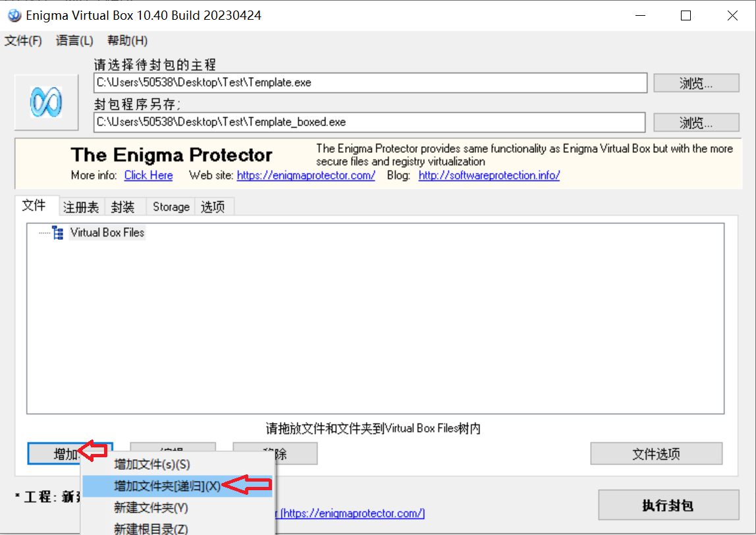Viewport: 756px width, 535px height.
Task: Choose 增加文件夹[递归](X) menu entry
Action: point(178,486)
